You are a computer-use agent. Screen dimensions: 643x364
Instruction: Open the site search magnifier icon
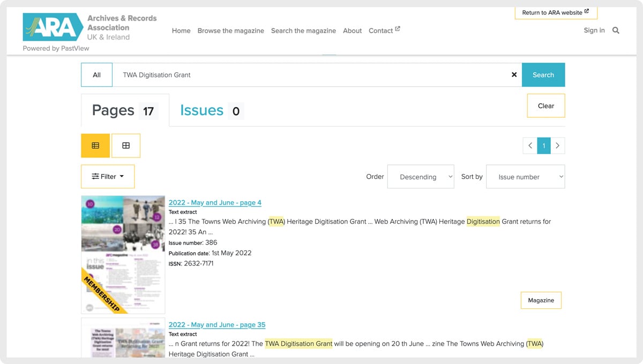pos(616,31)
